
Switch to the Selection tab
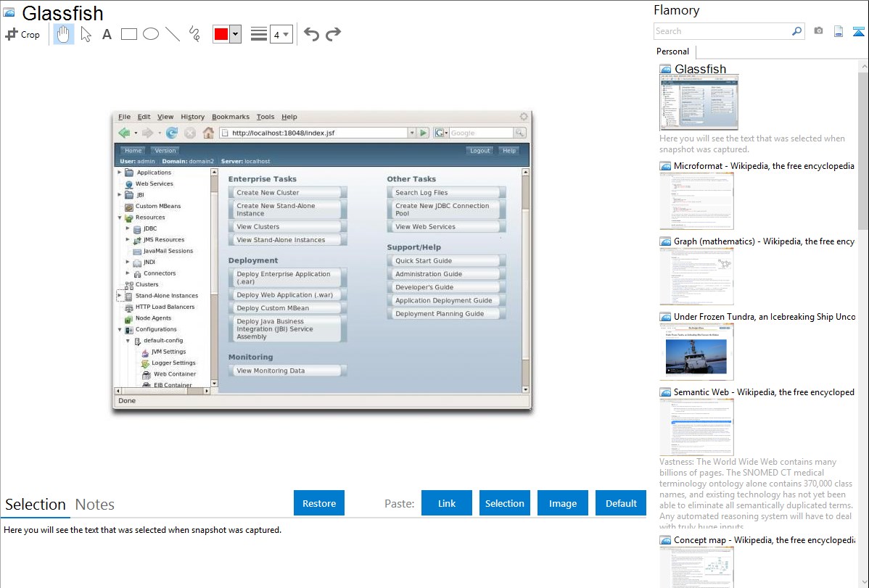point(36,505)
